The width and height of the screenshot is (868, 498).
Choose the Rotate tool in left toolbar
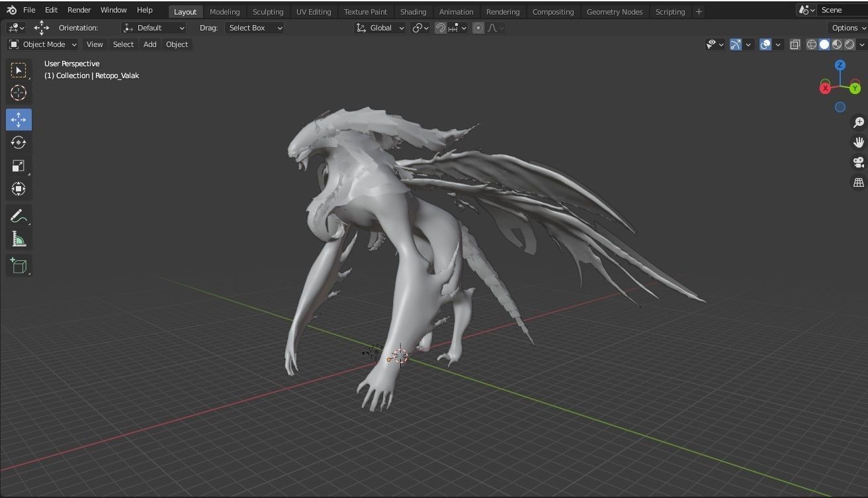(19, 142)
